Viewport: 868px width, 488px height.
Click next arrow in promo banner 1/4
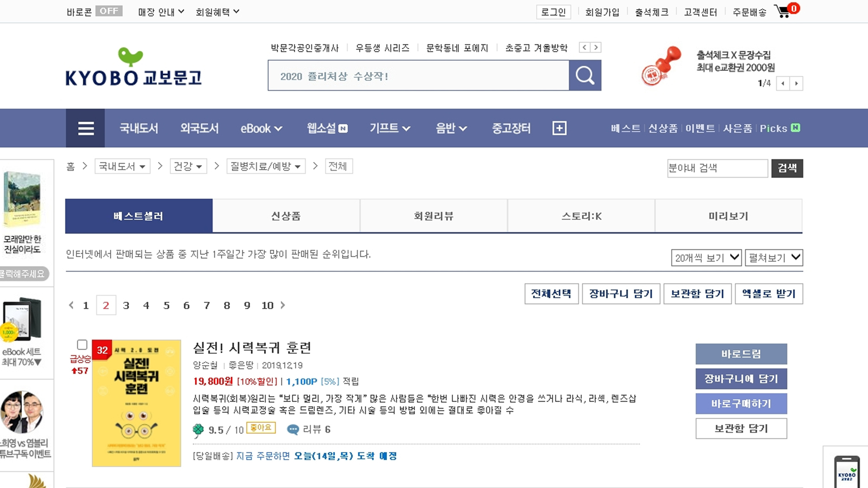pos(796,84)
